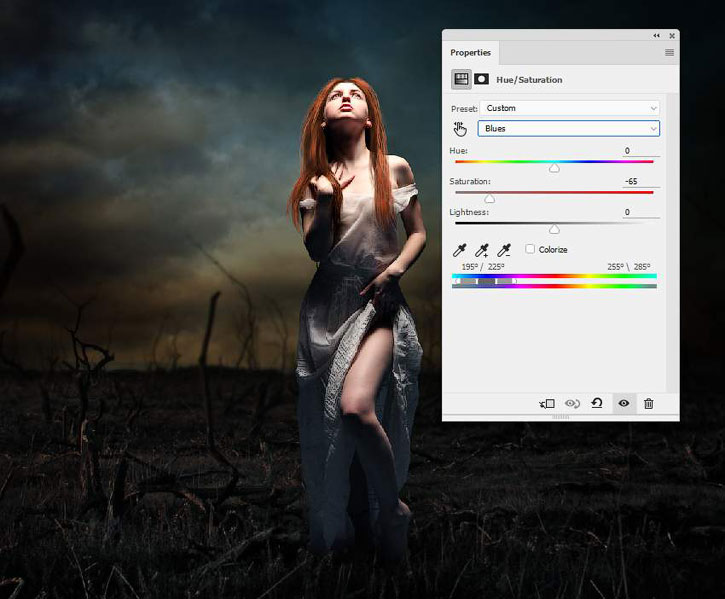
Task: Click the '255° \ 285°' range text
Action: [629, 267]
